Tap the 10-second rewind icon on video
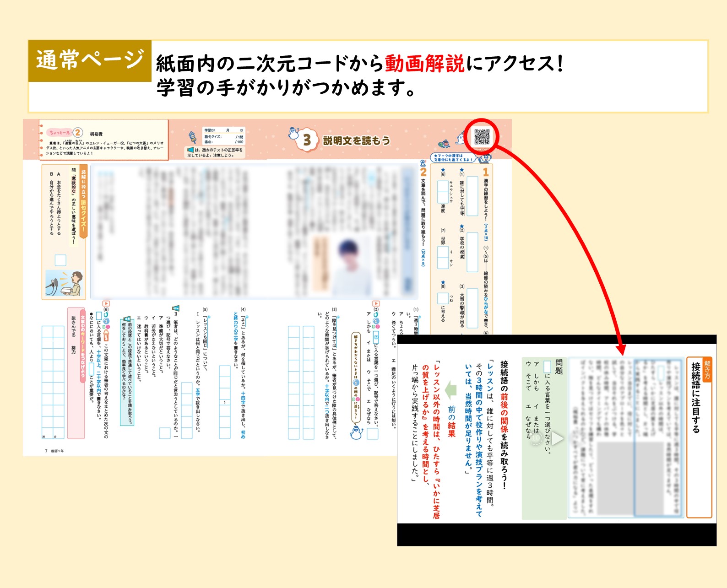 (x=536, y=438)
